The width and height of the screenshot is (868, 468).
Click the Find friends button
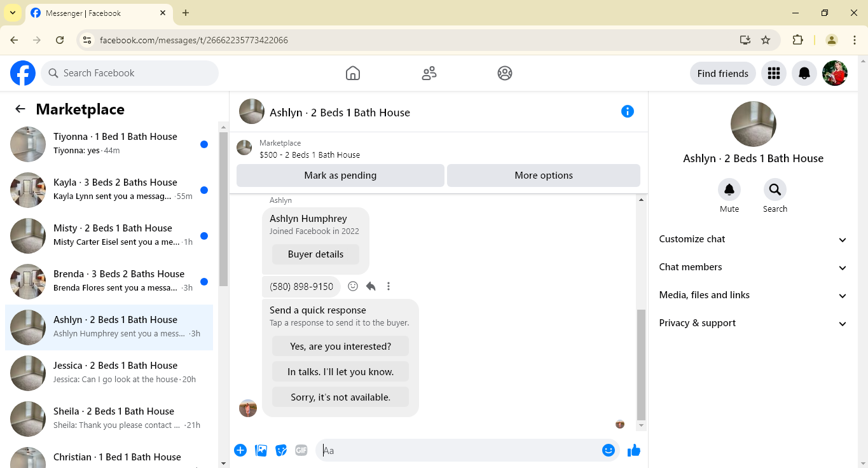pos(723,73)
